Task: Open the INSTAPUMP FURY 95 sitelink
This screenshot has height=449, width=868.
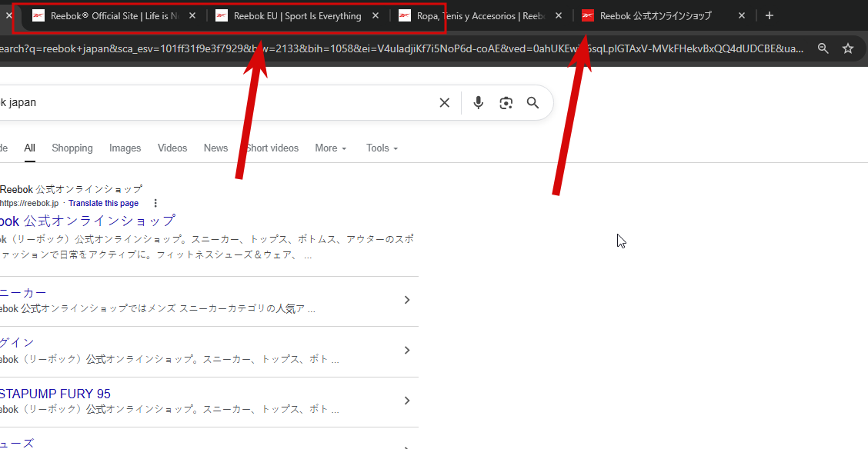Action: [x=55, y=394]
